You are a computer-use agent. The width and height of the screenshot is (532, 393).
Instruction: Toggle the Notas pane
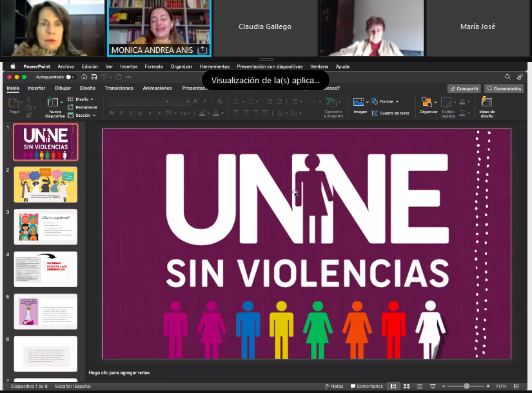tap(334, 386)
